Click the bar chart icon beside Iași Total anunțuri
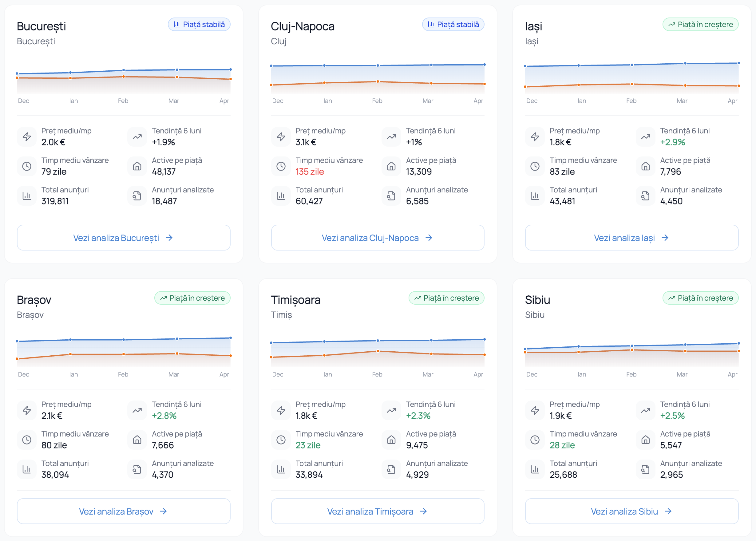 (x=535, y=196)
